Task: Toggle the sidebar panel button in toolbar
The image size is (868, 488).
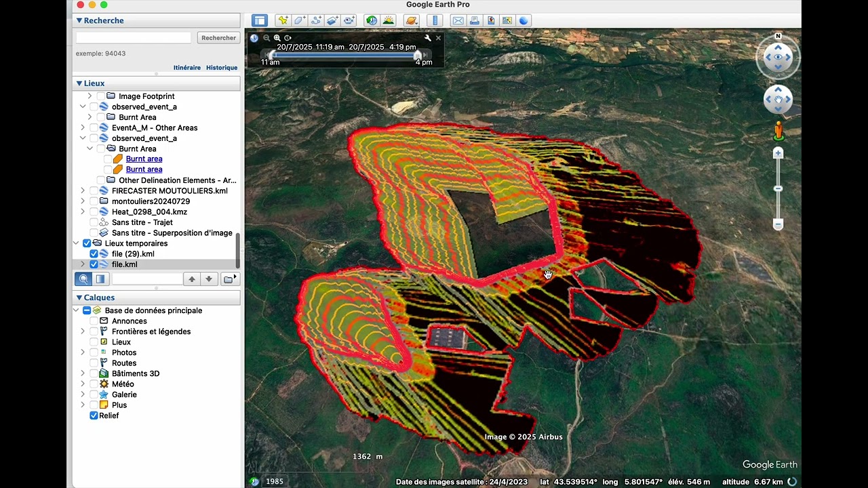Action: (x=260, y=20)
